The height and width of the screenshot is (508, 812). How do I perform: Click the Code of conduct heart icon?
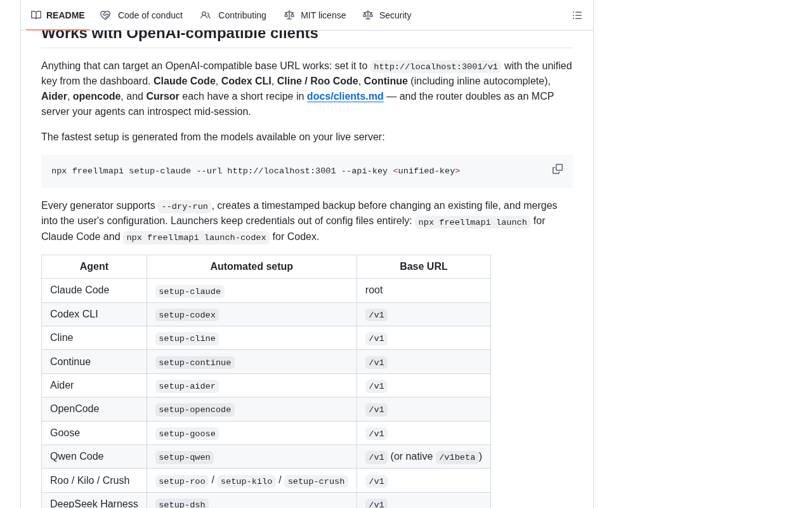pyautogui.click(x=105, y=15)
